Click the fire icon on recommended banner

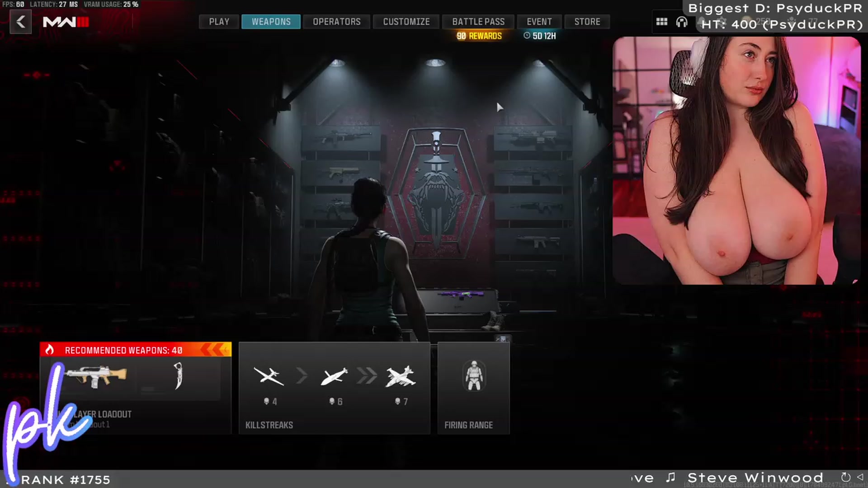click(50, 350)
